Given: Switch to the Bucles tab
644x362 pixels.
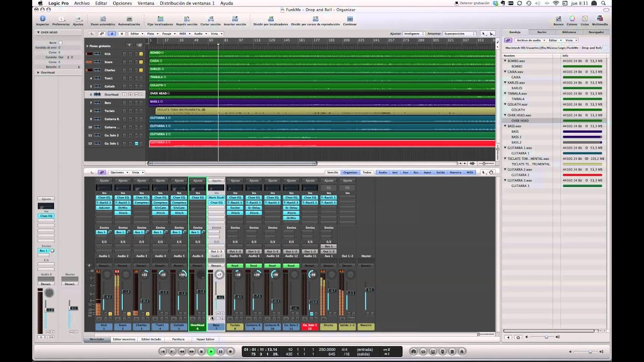Looking at the screenshot, I should click(x=542, y=32).
